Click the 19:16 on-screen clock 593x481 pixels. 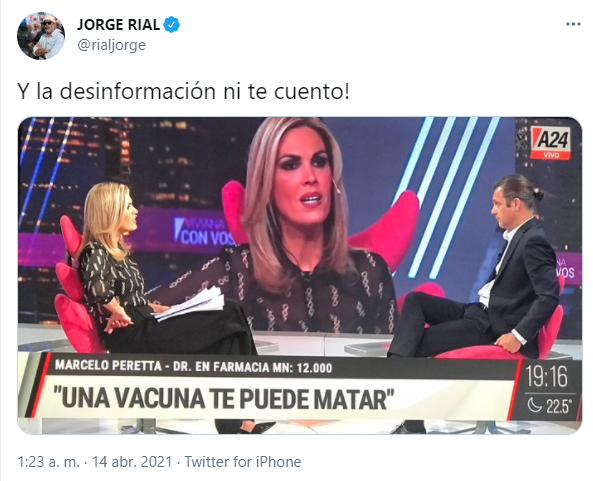(x=547, y=376)
